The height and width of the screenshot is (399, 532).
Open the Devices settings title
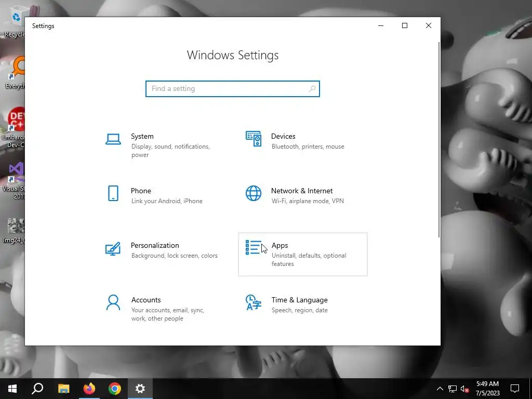(x=283, y=136)
